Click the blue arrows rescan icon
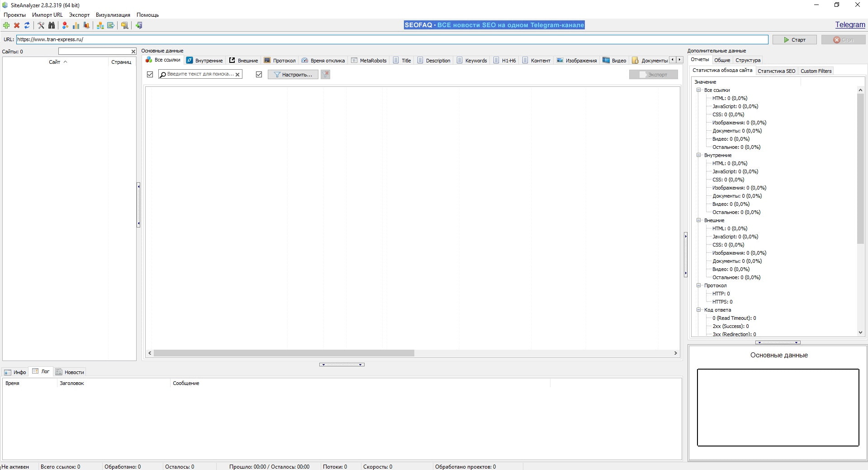Screen dimensions: 868x470 [x=27, y=25]
